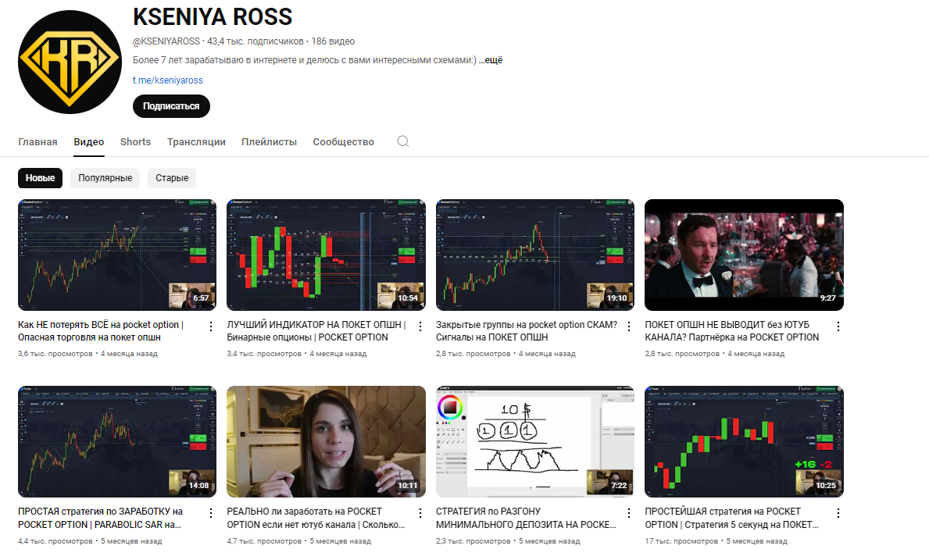
Task: Play the 6:57 video thumbnail
Action: click(117, 255)
